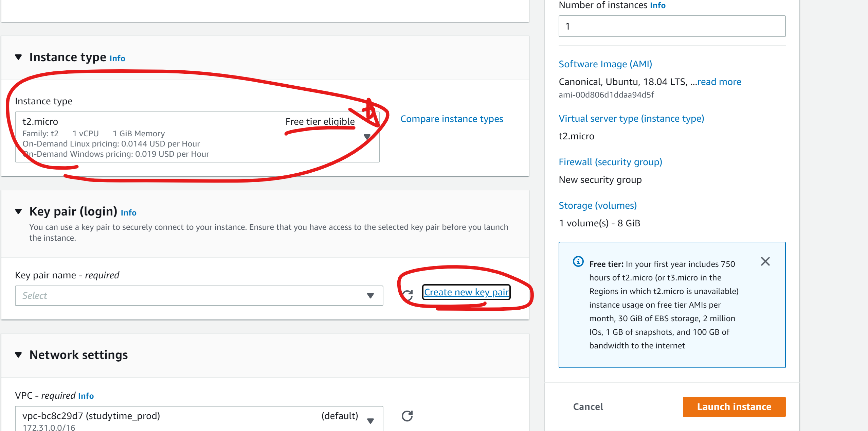Open Info link beside Key pair (login)
The width and height of the screenshot is (868, 431).
pos(128,213)
